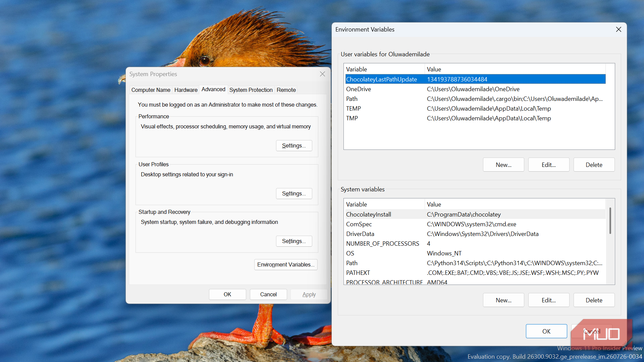The image size is (644, 362).
Task: Click OK in Environment Variables dialog
Action: point(546,331)
